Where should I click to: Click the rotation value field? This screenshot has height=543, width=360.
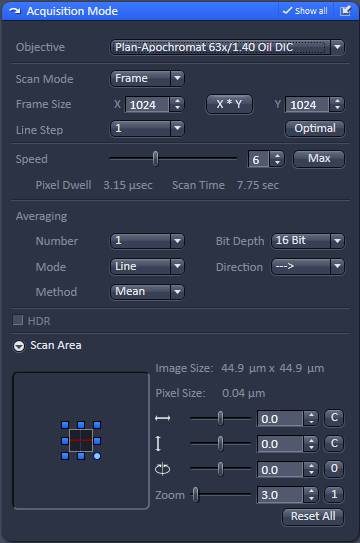click(280, 470)
